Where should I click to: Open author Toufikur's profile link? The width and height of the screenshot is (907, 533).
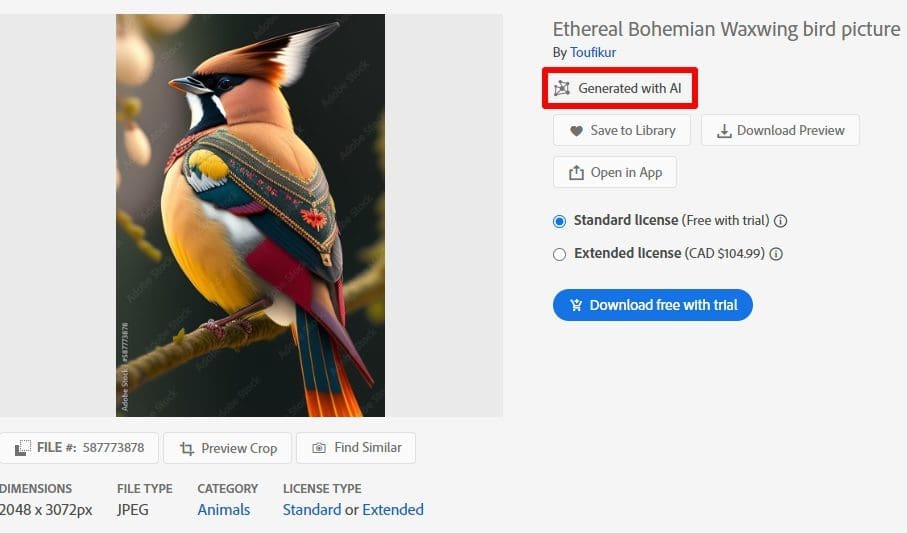593,52
